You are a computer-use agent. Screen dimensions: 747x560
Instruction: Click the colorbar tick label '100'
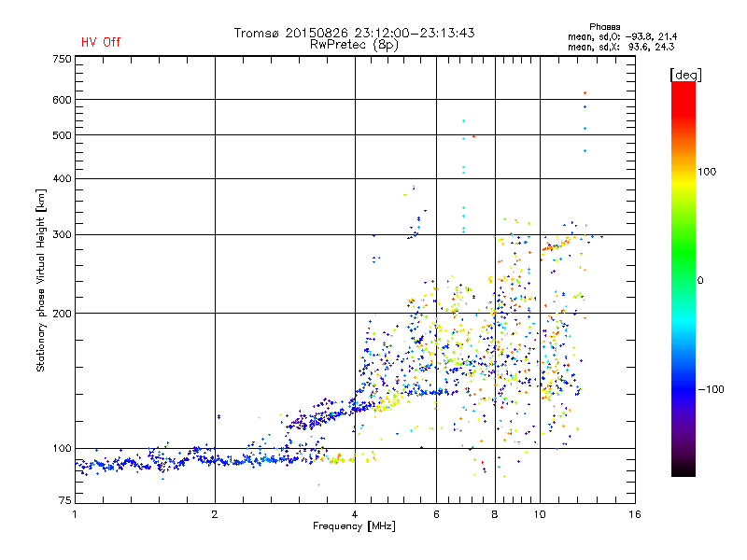707,172
